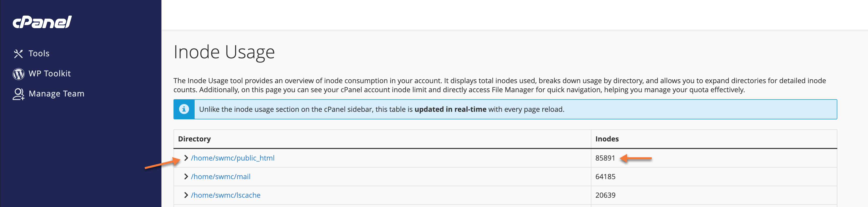Image resolution: width=868 pixels, height=207 pixels.
Task: Select the 85891 inode count cell
Action: pos(605,158)
